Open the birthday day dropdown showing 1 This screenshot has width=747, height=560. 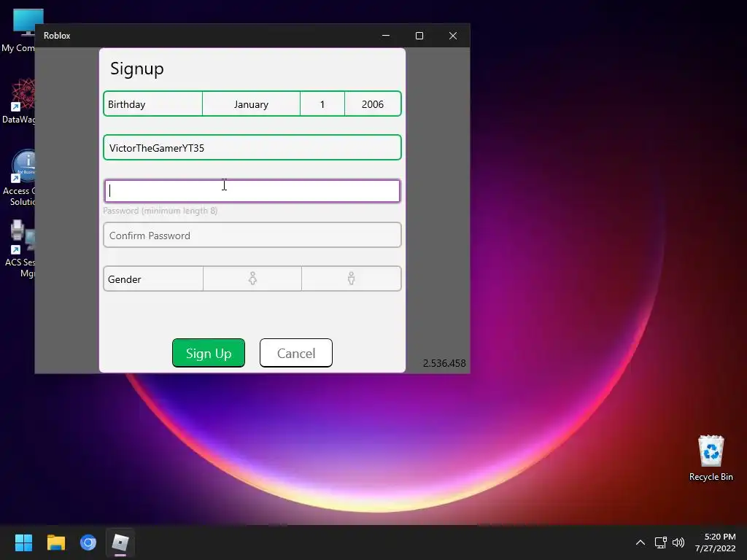pos(322,104)
